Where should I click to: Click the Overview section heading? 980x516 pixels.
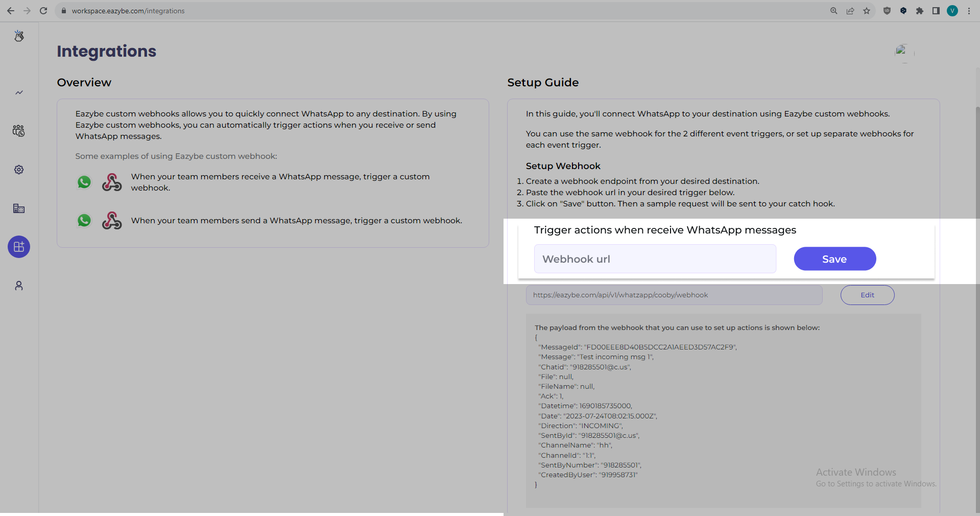pyautogui.click(x=84, y=83)
